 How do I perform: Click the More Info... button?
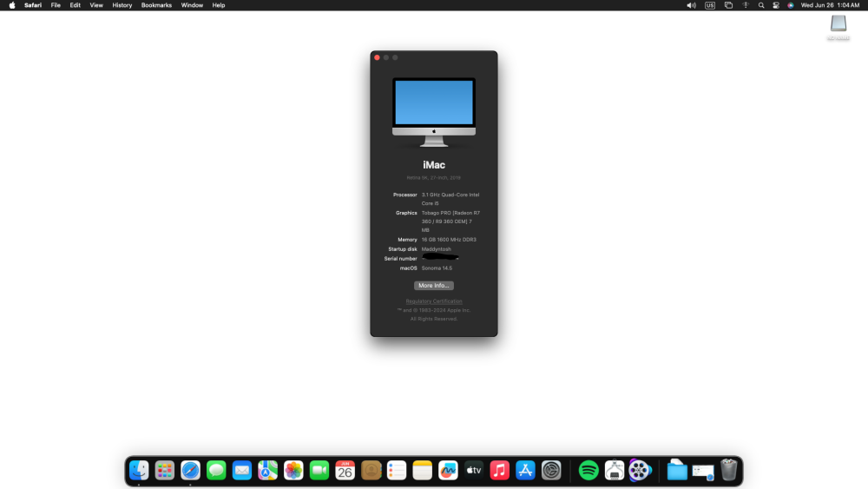click(x=434, y=286)
